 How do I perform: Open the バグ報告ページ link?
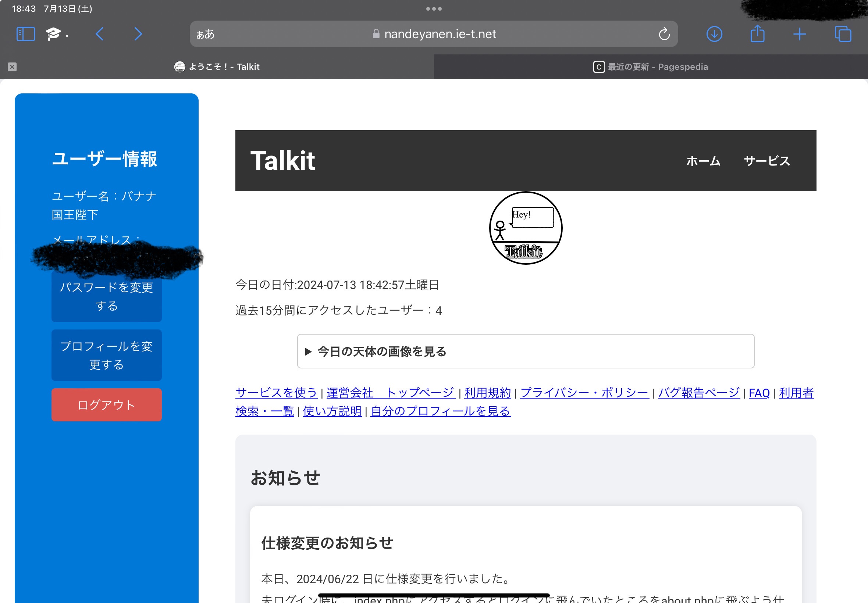tap(699, 393)
